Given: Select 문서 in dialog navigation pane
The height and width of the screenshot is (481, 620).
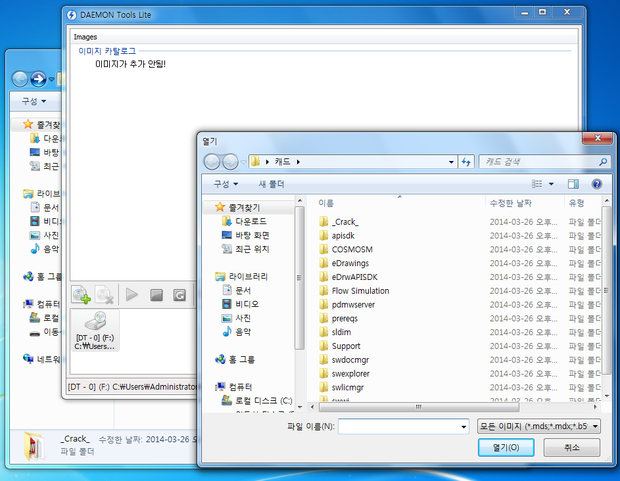Looking at the screenshot, I should [243, 290].
